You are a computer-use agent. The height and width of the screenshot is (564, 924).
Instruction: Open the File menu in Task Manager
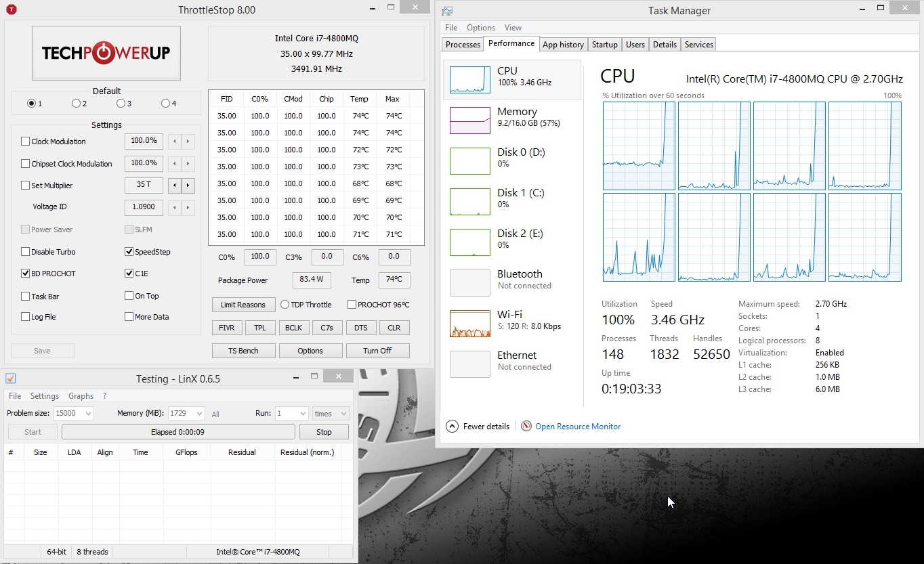451,28
